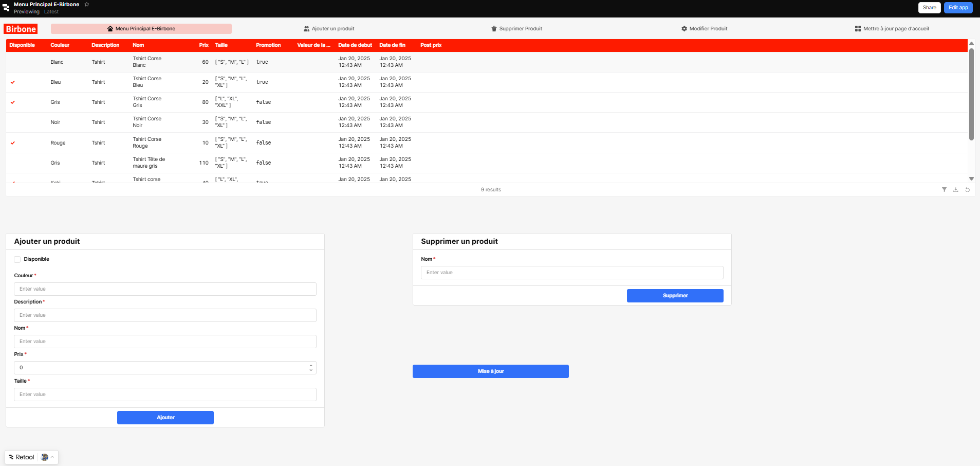Refresh the table with the refresh icon

click(968, 190)
